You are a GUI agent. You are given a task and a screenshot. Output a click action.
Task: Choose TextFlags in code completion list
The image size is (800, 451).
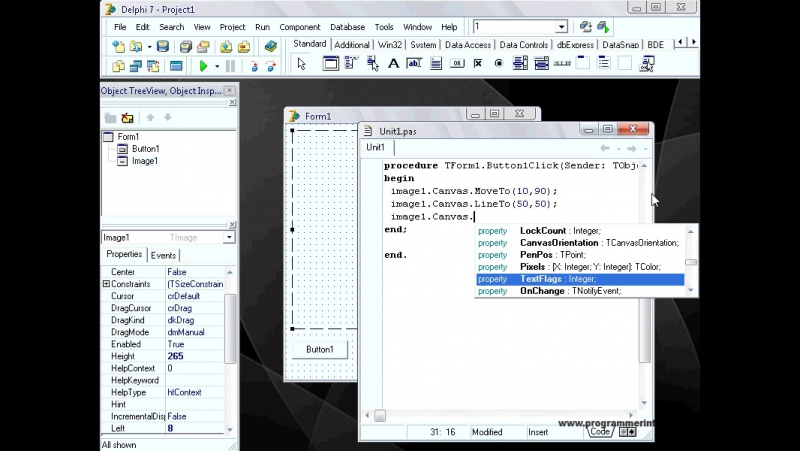[580, 279]
